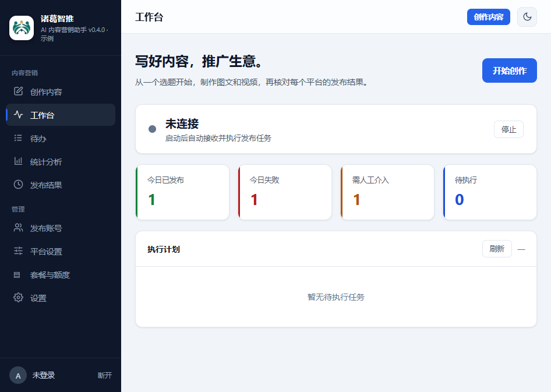This screenshot has height=392, width=551.
Task: Select 工作台 in the sidebar
Action: [61, 115]
